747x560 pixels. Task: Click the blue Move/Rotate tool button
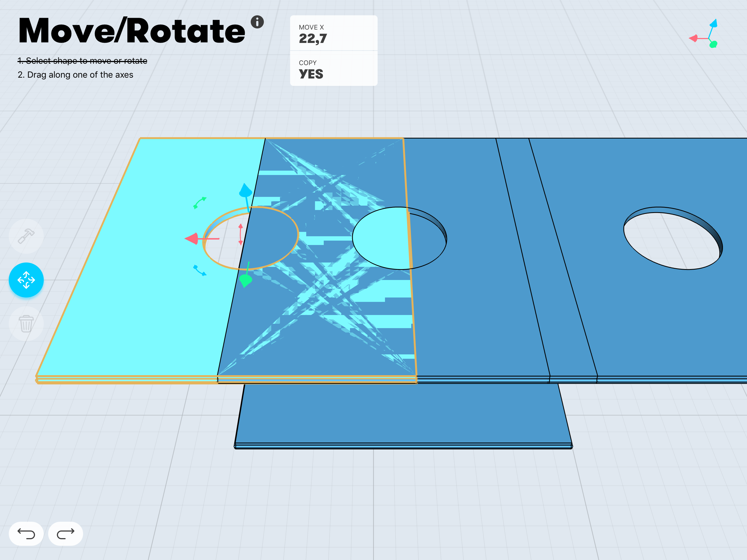click(26, 280)
